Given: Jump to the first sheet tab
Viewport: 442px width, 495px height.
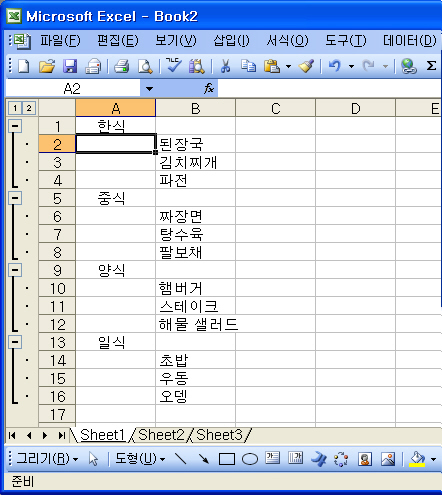Looking at the screenshot, I should 12,435.
